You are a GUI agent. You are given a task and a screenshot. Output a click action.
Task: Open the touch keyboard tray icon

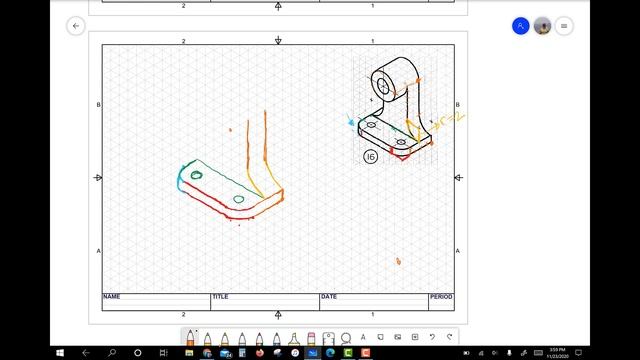(538, 353)
